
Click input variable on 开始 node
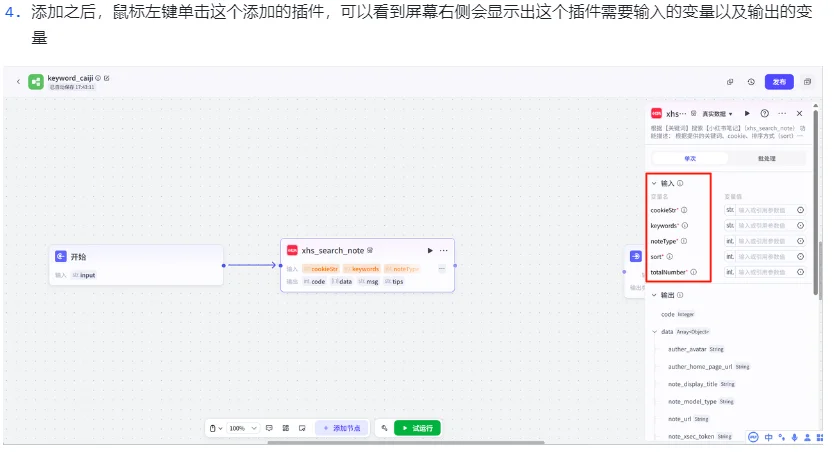click(84, 275)
